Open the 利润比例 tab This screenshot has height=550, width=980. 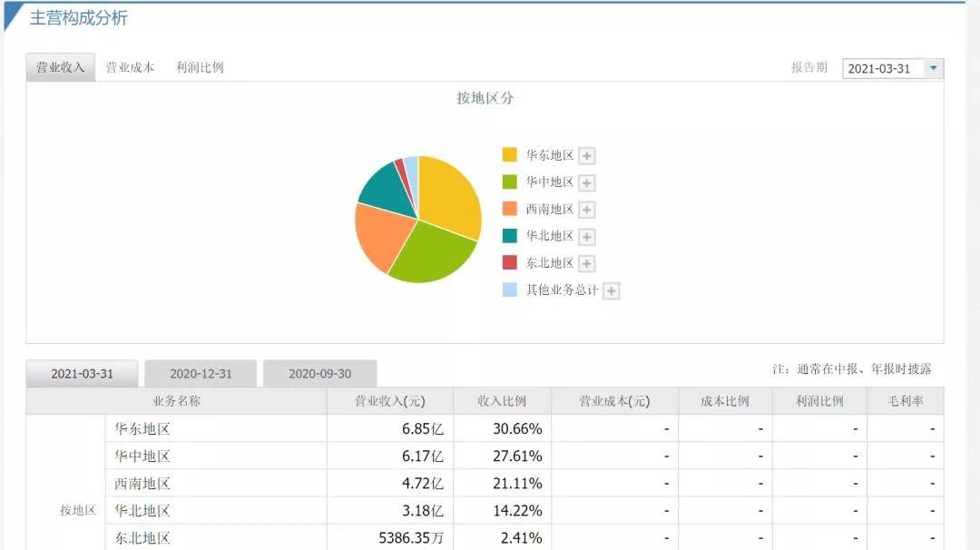200,67
